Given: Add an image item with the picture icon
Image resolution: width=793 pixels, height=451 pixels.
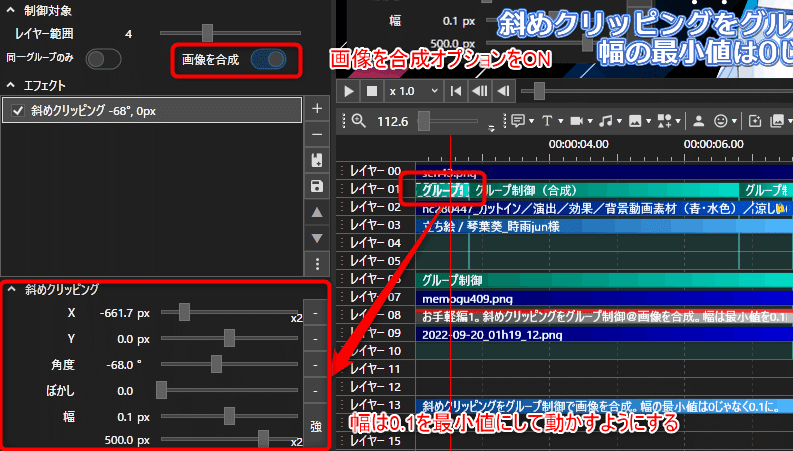Looking at the screenshot, I should click(x=635, y=121).
